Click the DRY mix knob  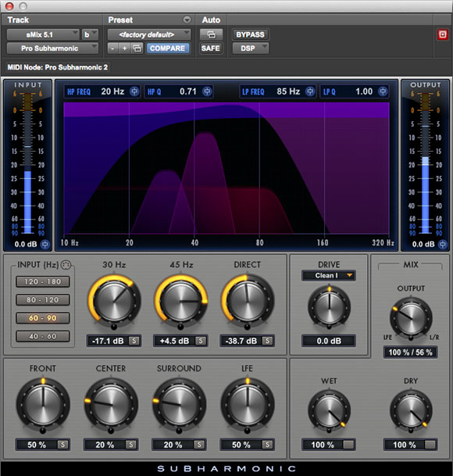pos(411,411)
